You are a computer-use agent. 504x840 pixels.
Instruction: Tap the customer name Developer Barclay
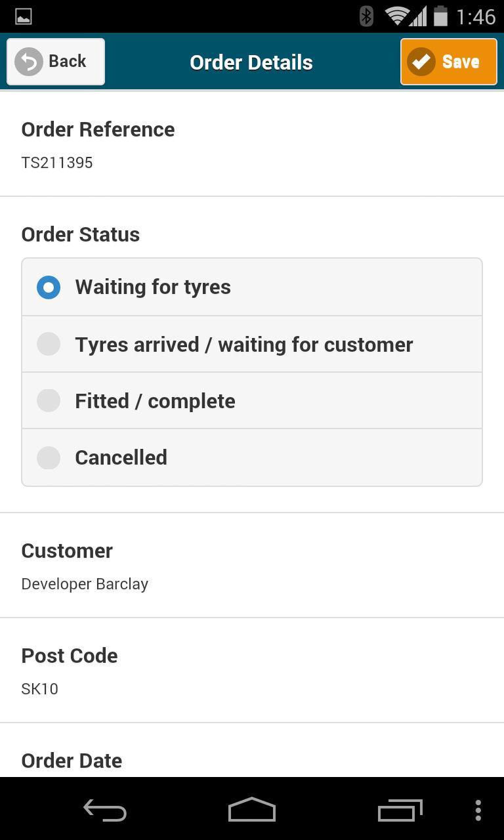tap(85, 583)
